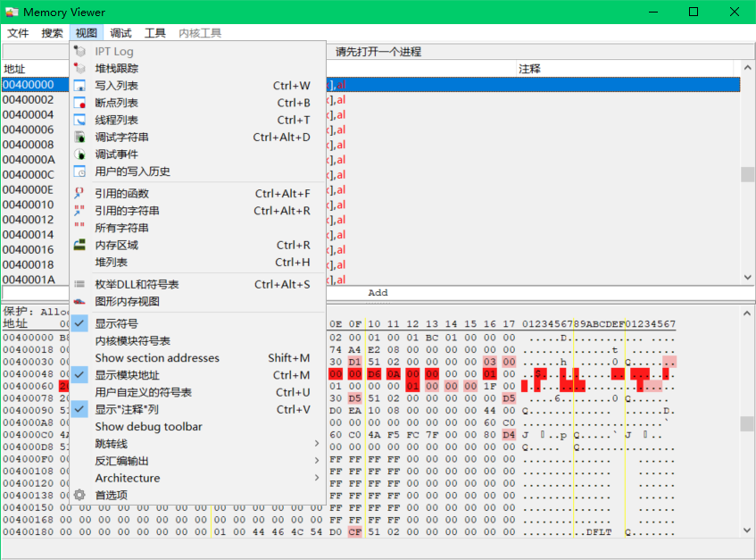Click the 注释 column header

[625, 69]
